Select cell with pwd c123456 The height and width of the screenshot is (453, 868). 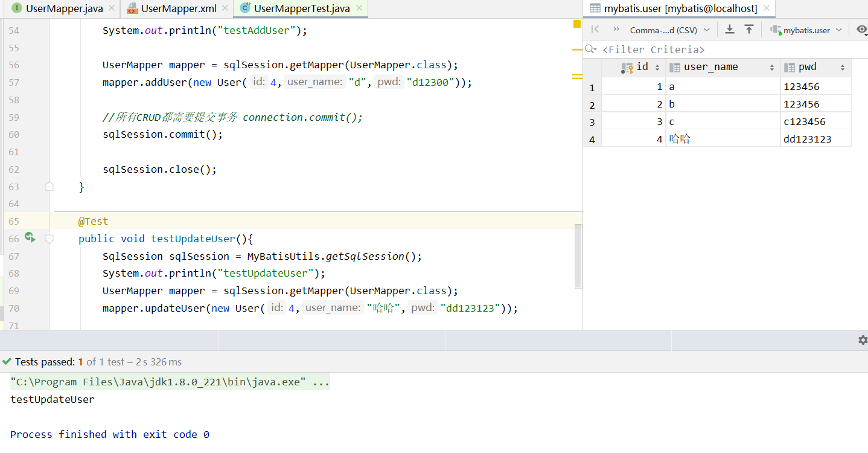816,121
